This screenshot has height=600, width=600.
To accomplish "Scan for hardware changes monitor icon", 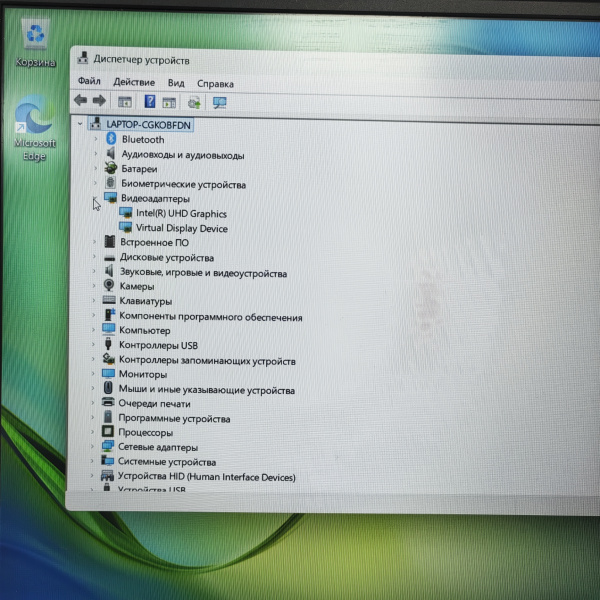I will click(220, 103).
